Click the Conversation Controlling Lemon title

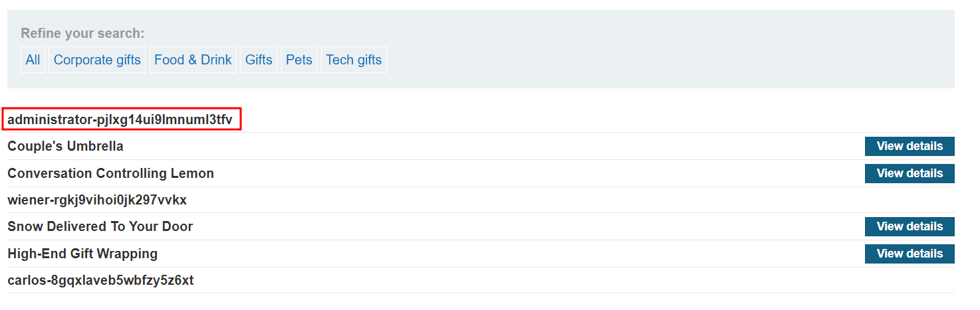110,173
